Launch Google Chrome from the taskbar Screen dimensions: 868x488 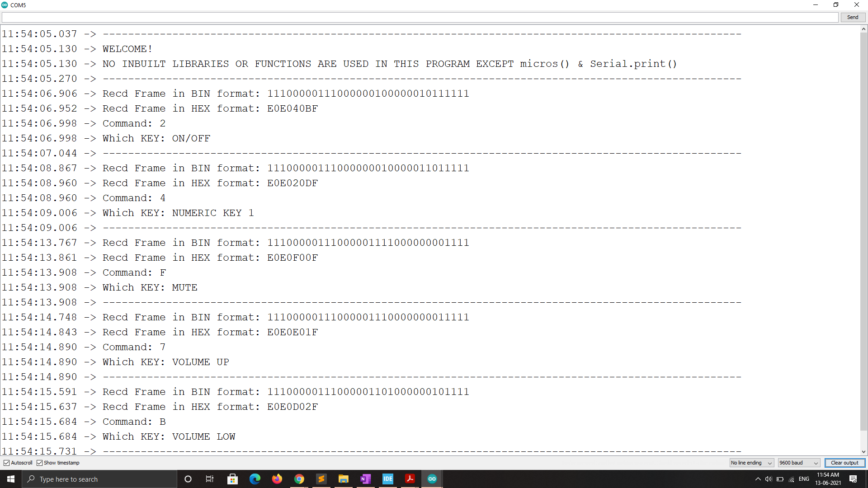[299, 479]
